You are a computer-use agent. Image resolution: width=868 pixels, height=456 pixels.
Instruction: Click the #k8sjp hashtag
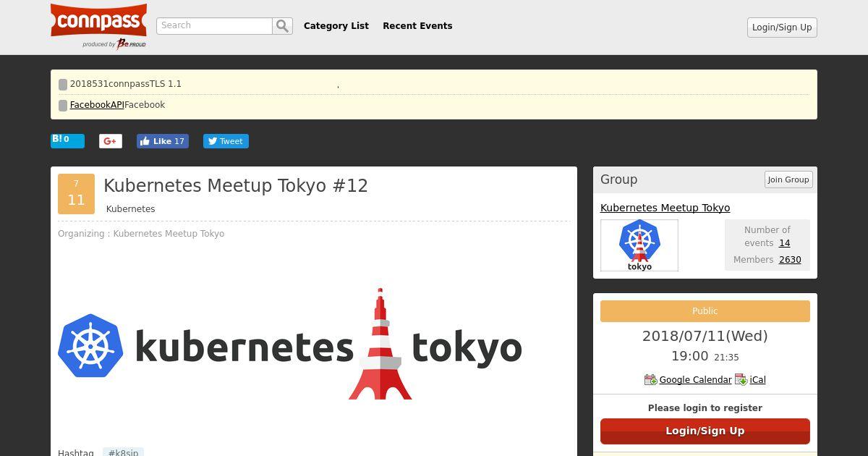(123, 452)
